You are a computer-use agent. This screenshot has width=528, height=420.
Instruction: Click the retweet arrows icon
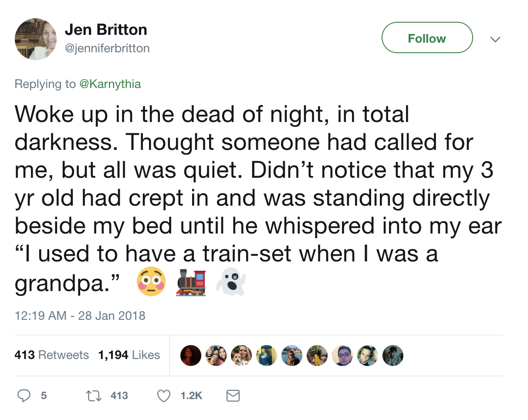click(x=95, y=395)
